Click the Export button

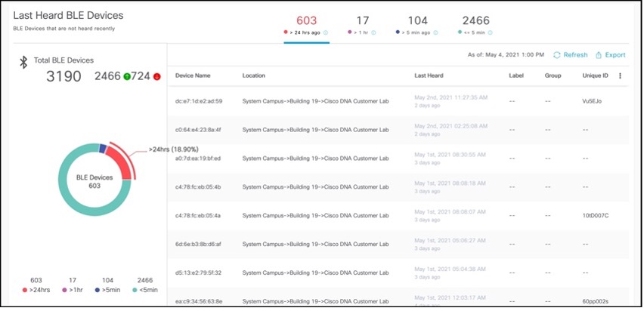(x=611, y=55)
